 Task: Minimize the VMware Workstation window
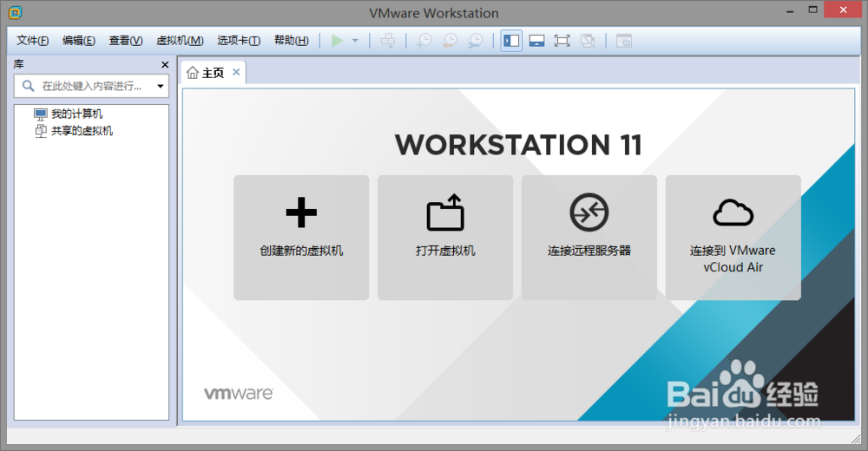click(790, 11)
